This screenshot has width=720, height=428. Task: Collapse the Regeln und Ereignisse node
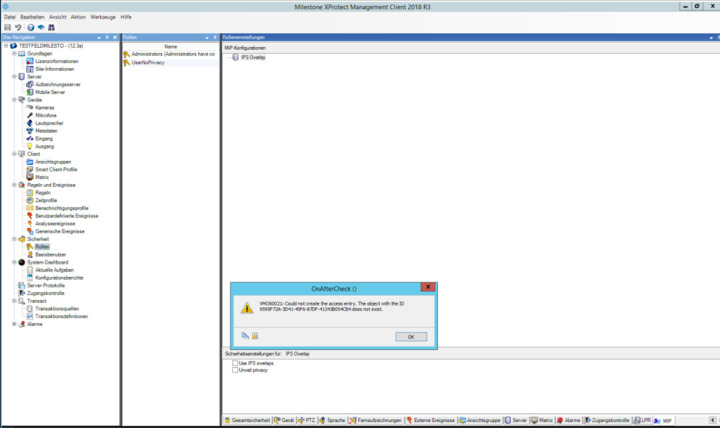(13, 185)
